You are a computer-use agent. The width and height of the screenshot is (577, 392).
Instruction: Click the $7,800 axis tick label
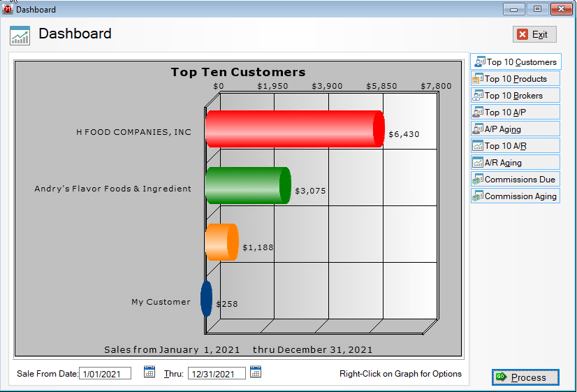(436, 86)
